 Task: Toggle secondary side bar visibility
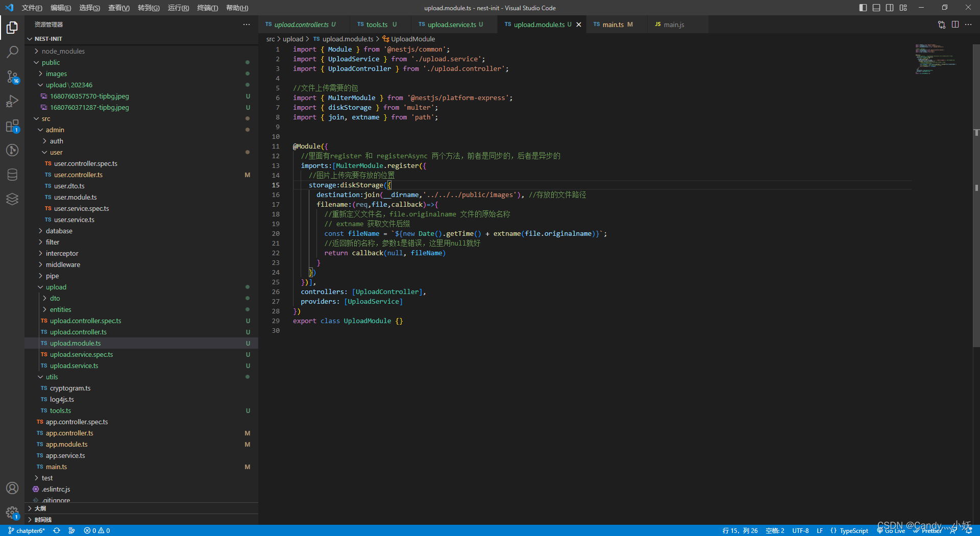point(890,8)
